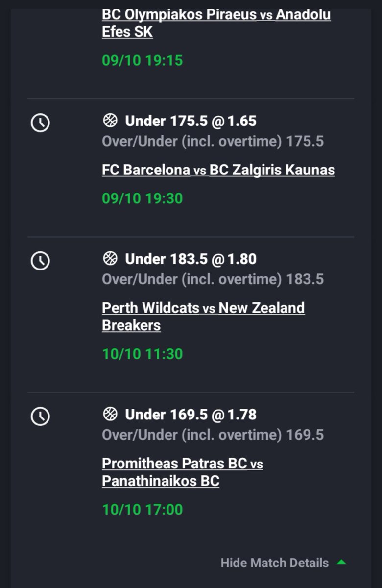
Task: Select the Under 183.5 @ 1.80 selection
Action: 191,259
